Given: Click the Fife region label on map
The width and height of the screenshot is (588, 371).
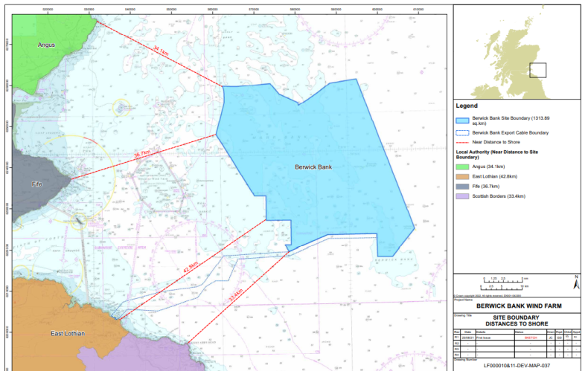Looking at the screenshot, I should pos(37,183).
